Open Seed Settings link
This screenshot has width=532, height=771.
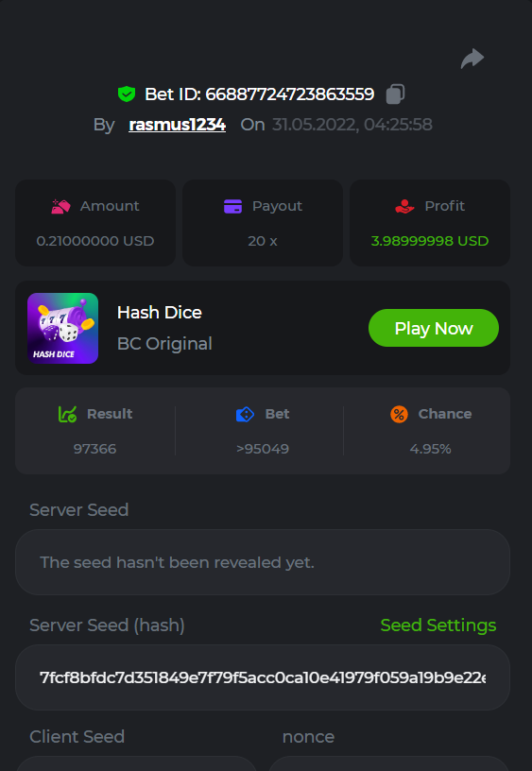[438, 625]
